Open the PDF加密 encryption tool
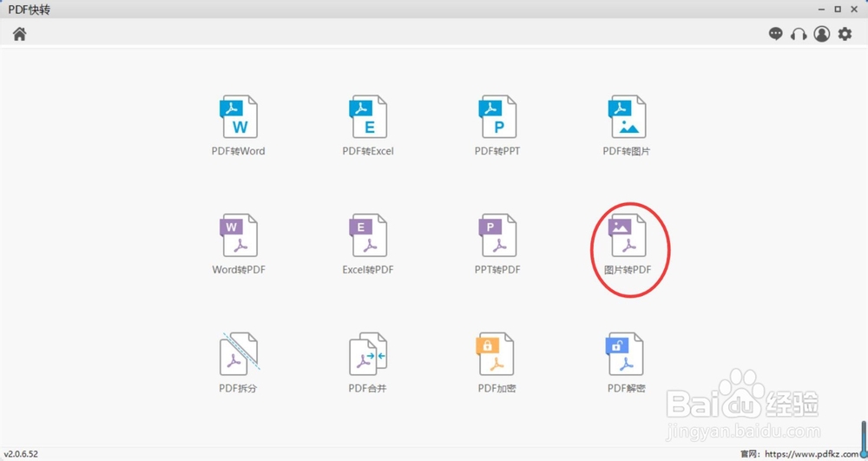 (497, 363)
